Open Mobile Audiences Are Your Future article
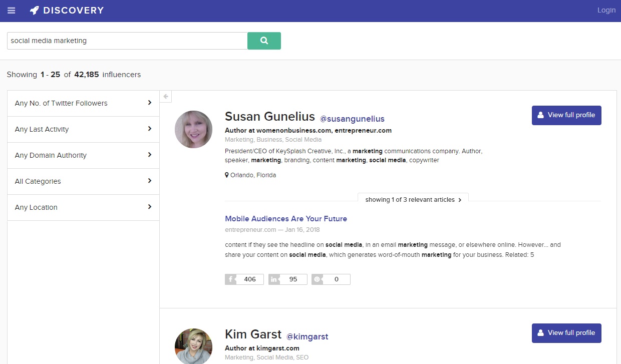Image resolution: width=621 pixels, height=364 pixels. 286,219
